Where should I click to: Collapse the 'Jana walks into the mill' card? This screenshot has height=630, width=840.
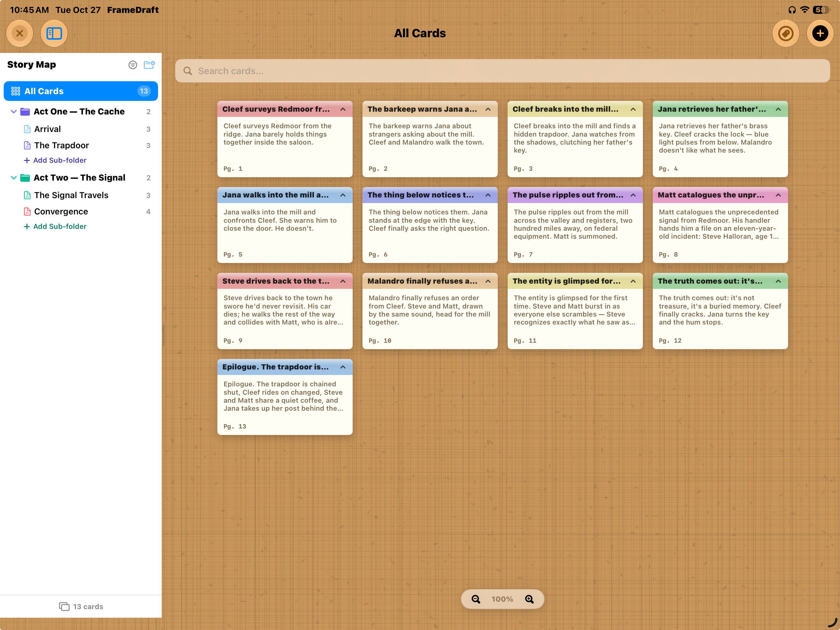[x=343, y=195]
